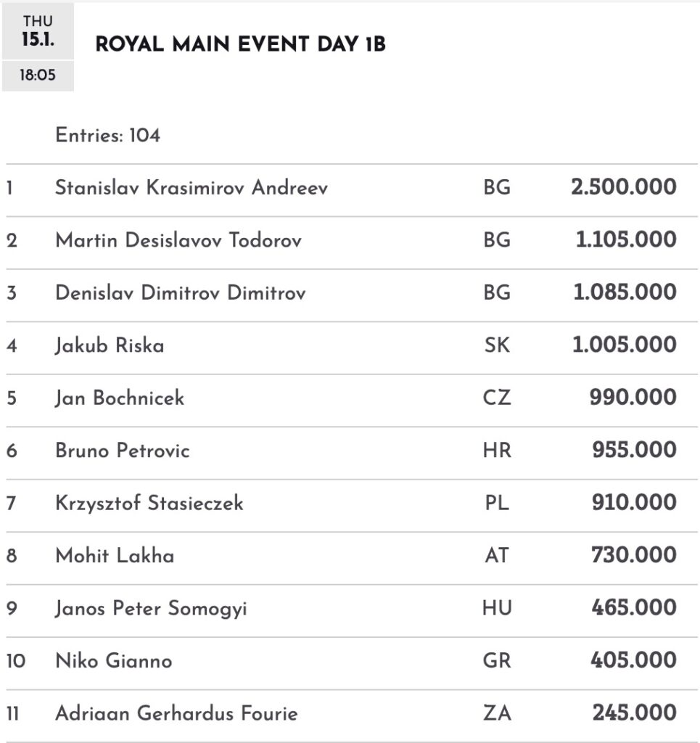Click Janos Peter Somogyi's name
The height and width of the screenshot is (743, 700).
point(151,608)
